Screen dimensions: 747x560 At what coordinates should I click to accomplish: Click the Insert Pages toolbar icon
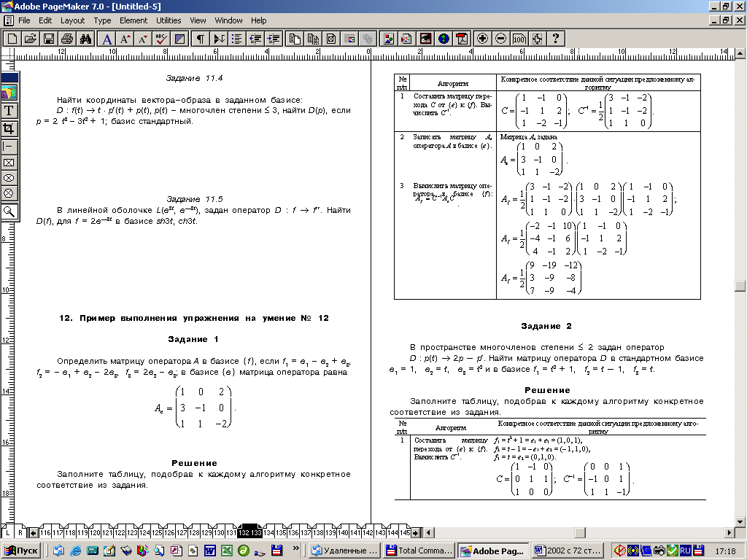(x=295, y=39)
